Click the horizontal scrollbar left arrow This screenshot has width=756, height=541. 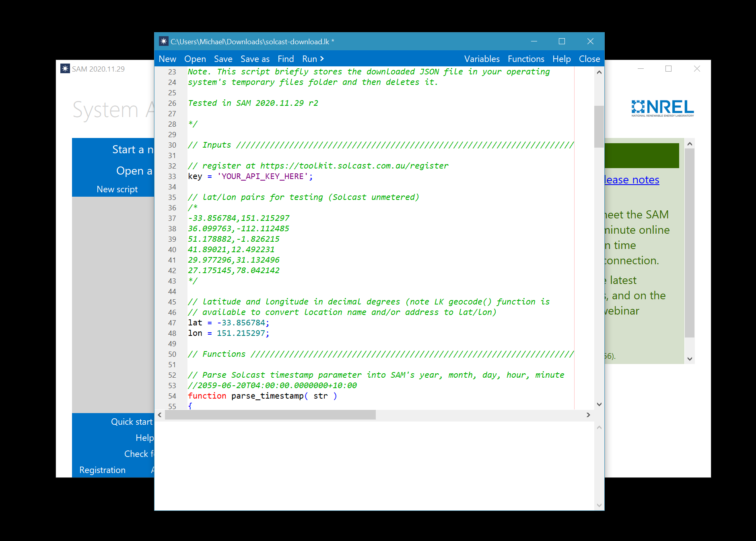pos(160,415)
